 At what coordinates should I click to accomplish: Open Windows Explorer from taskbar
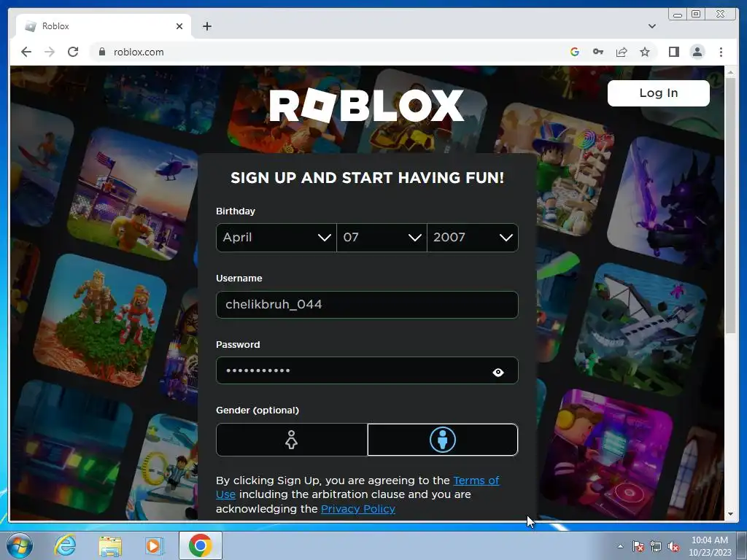tap(110, 547)
